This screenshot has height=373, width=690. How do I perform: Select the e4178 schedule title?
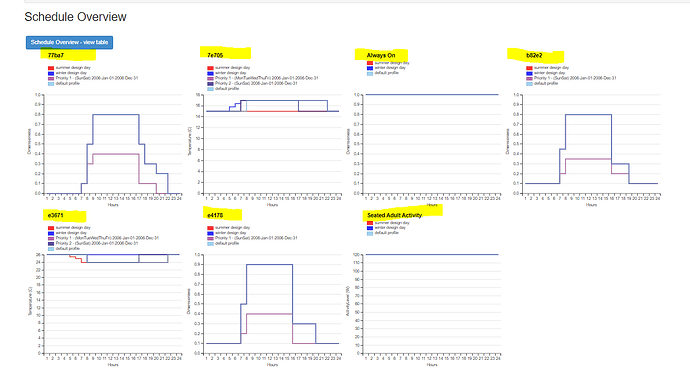215,215
